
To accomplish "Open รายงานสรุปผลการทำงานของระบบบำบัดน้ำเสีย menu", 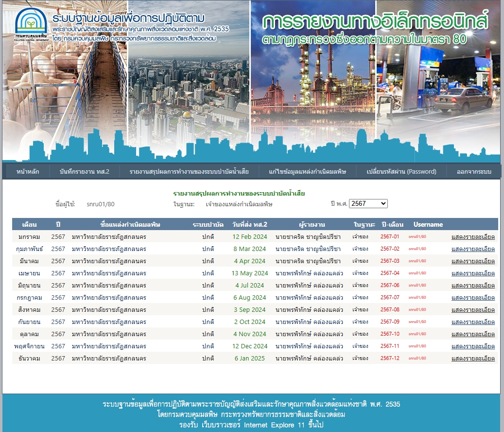I will tap(189, 172).
